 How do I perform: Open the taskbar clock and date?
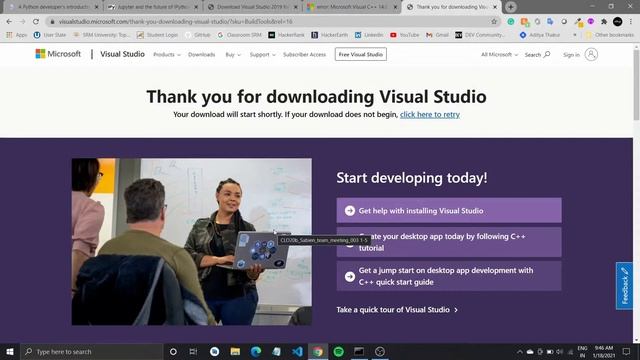(604, 351)
